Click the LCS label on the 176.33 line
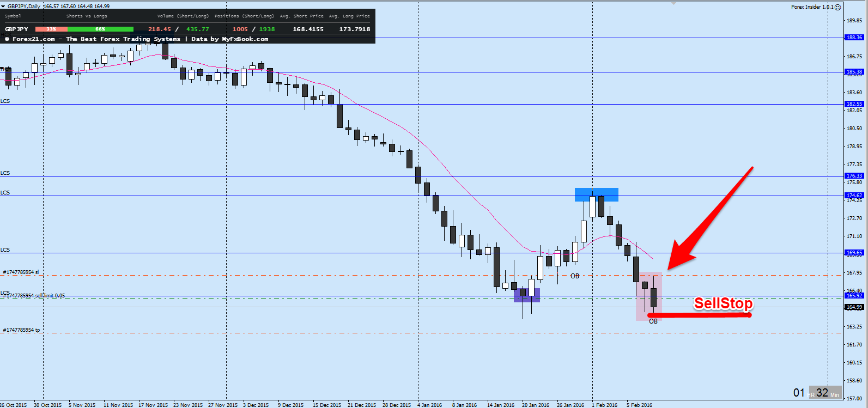 tap(5, 173)
